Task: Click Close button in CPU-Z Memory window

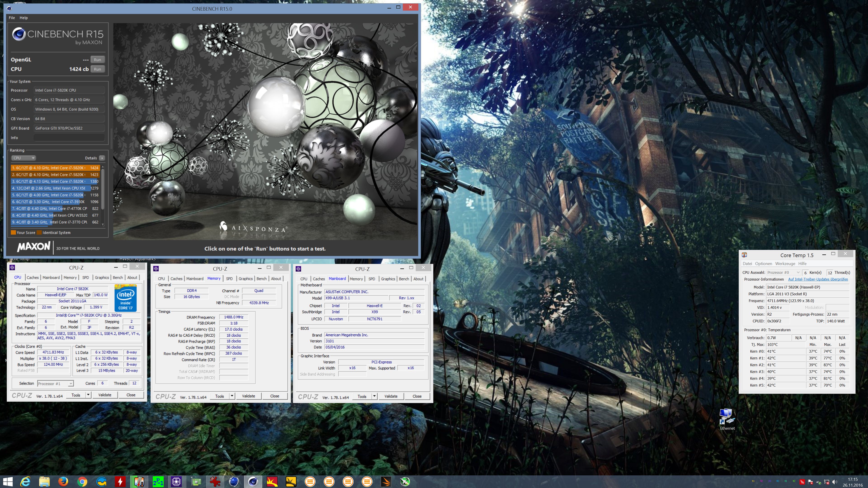Action: tap(275, 396)
